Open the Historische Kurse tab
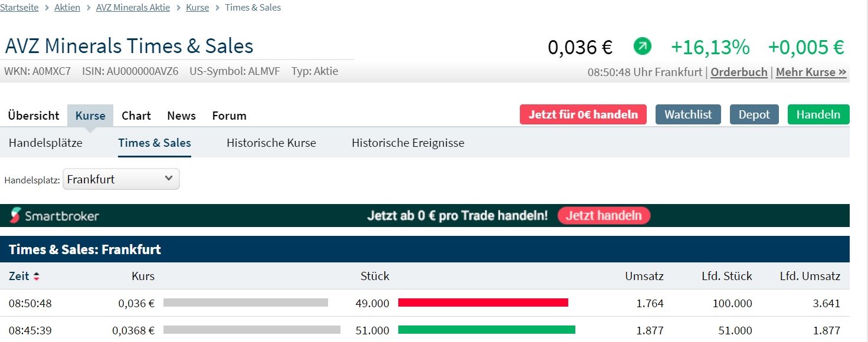 click(271, 143)
